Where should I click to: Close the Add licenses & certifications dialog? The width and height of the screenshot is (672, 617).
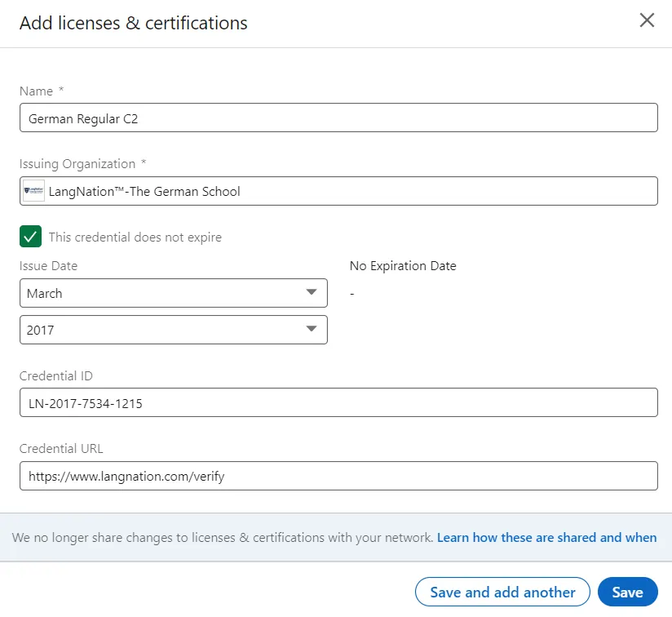pos(647,20)
